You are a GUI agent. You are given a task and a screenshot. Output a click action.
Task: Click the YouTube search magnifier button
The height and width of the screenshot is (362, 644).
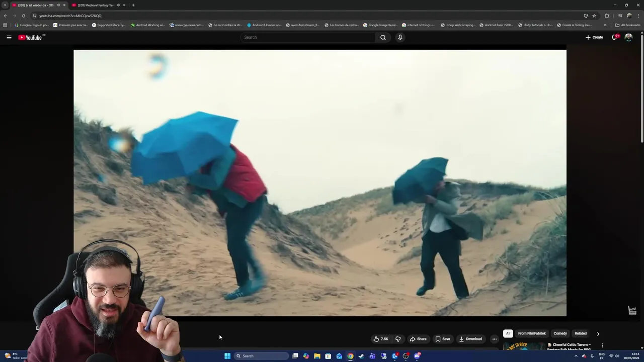383,37
